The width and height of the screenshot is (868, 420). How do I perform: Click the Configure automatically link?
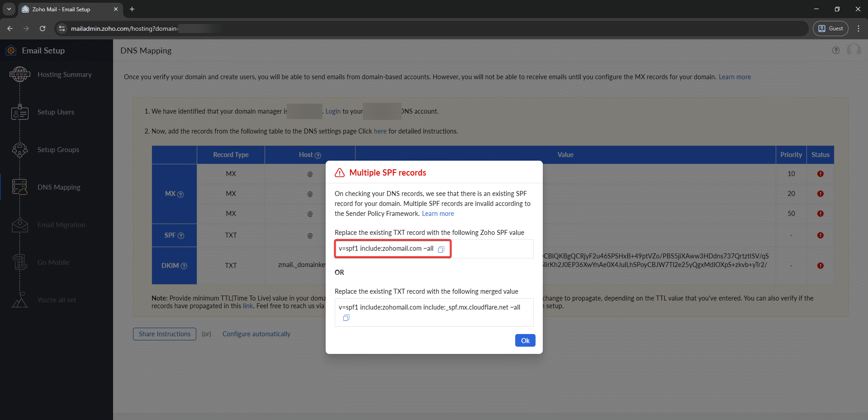pyautogui.click(x=256, y=334)
